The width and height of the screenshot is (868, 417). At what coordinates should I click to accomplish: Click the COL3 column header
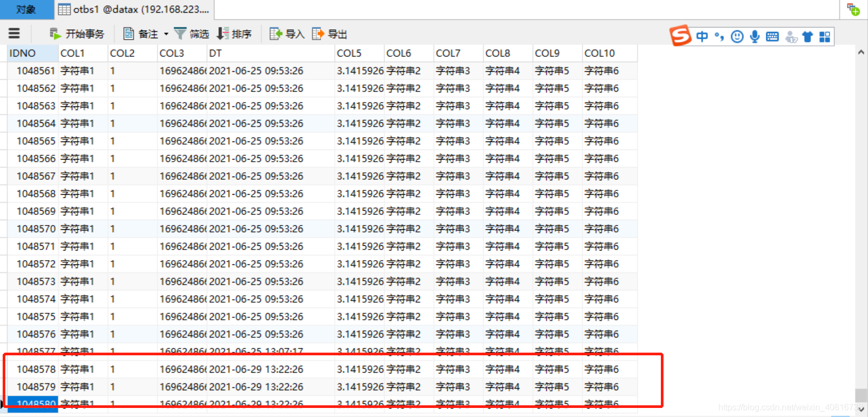182,53
